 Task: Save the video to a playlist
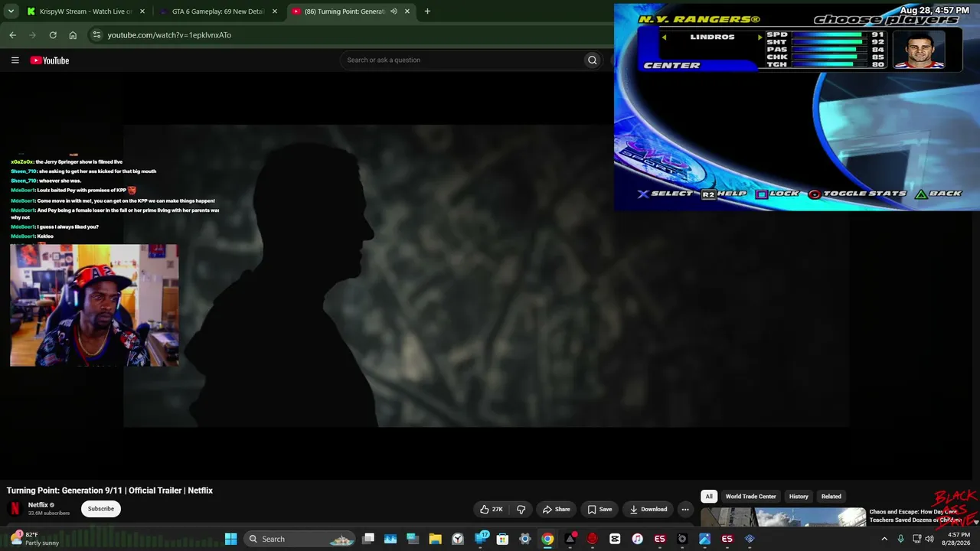pos(599,510)
